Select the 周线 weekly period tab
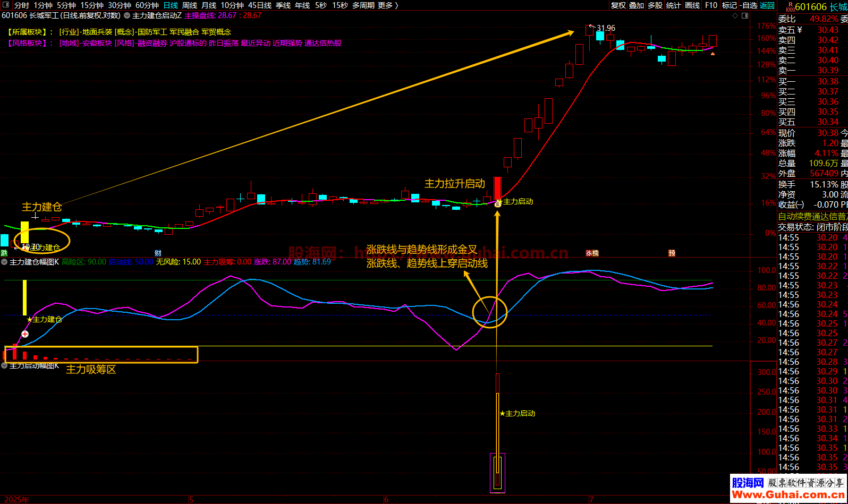Viewport: 848px width, 504px height. point(190,5)
